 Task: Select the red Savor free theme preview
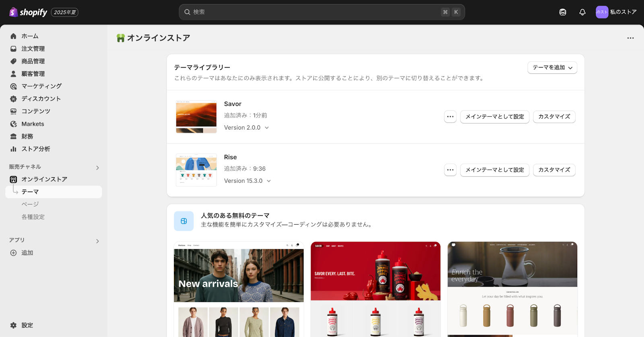(x=376, y=289)
